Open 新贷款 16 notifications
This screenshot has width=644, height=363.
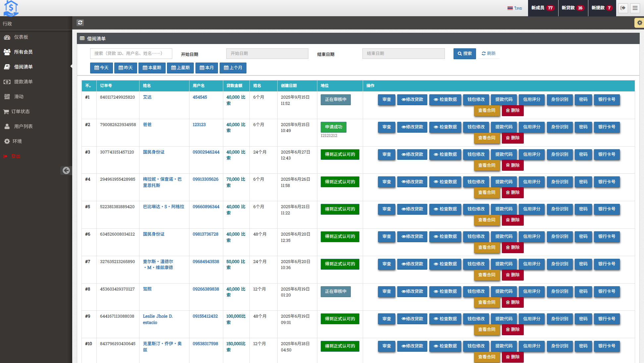(572, 8)
